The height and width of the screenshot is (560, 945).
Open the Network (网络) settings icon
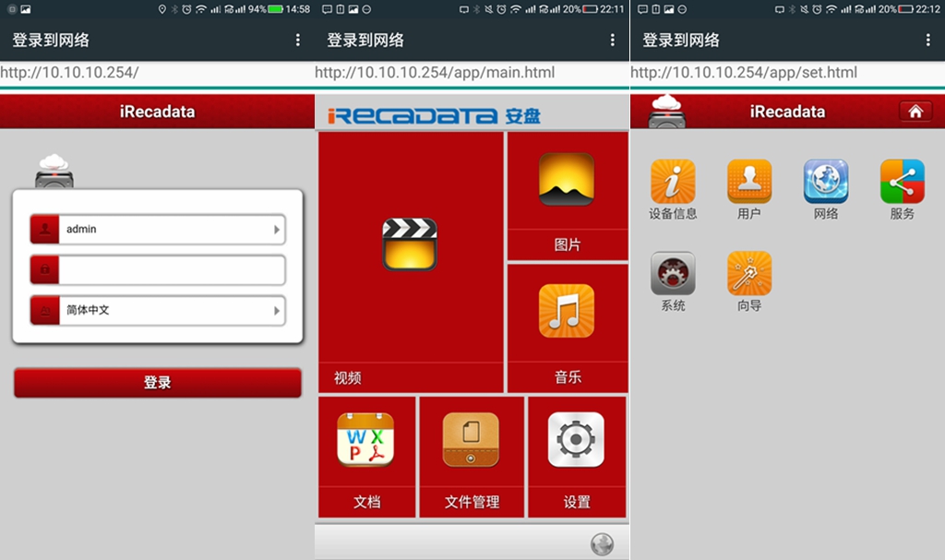(x=826, y=182)
